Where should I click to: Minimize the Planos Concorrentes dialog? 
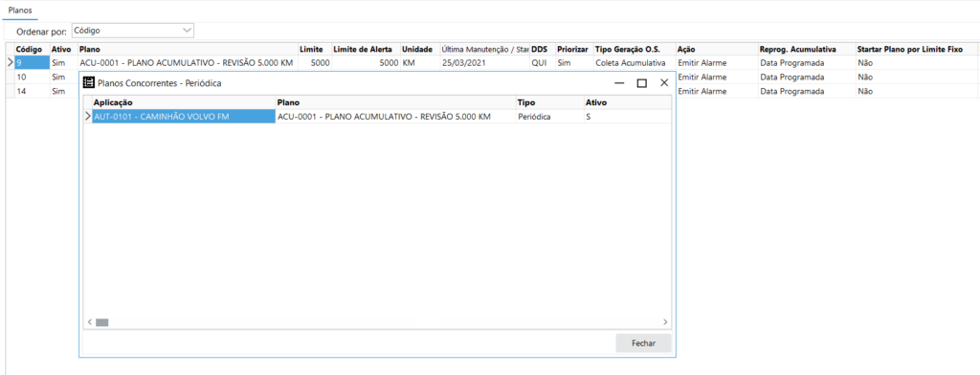[619, 83]
